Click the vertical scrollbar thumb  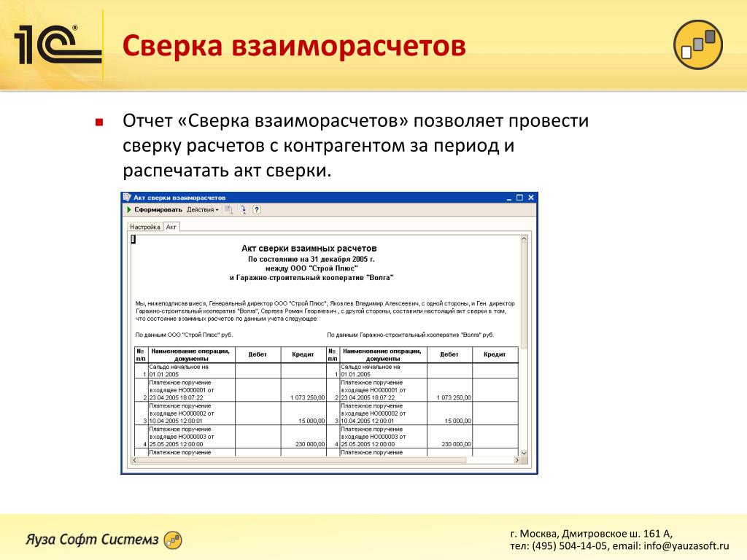coord(524,296)
